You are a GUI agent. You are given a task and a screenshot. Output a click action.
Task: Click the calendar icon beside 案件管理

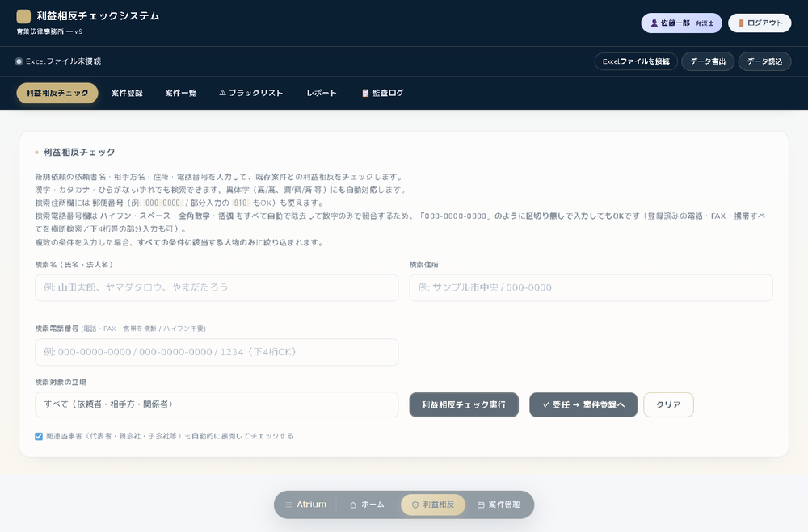(x=481, y=505)
